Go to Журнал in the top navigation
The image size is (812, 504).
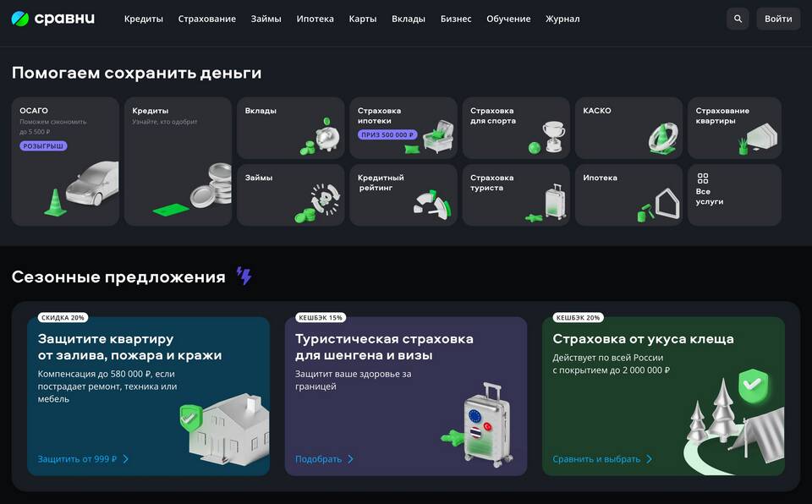pos(562,19)
